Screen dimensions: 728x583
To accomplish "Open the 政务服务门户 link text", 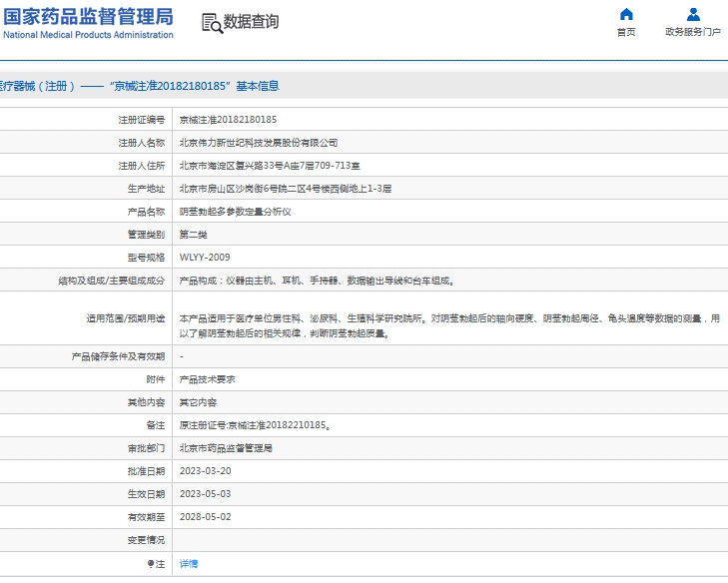I will click(693, 32).
